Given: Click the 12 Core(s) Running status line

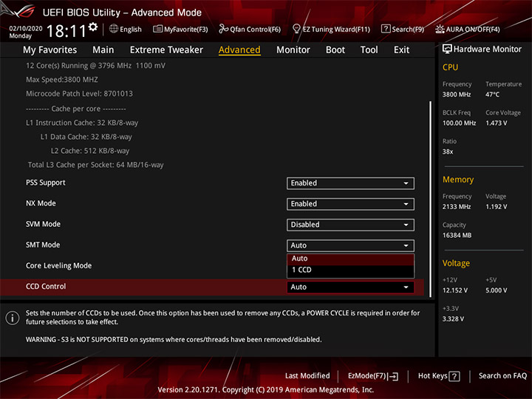Looking at the screenshot, I should pyautogui.click(x=95, y=66).
